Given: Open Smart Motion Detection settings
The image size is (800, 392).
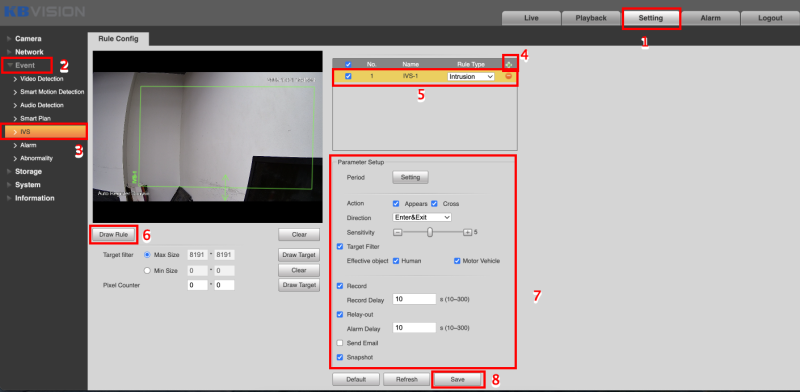Looking at the screenshot, I should coord(52,92).
